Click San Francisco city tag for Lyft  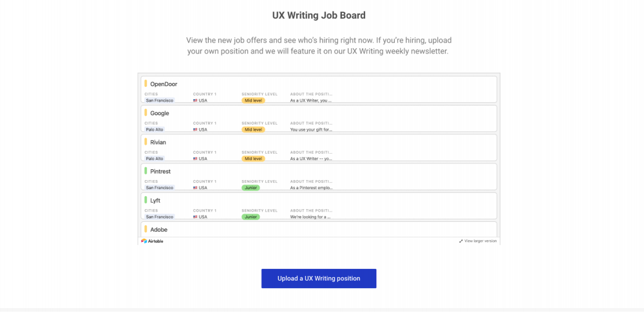(x=160, y=217)
